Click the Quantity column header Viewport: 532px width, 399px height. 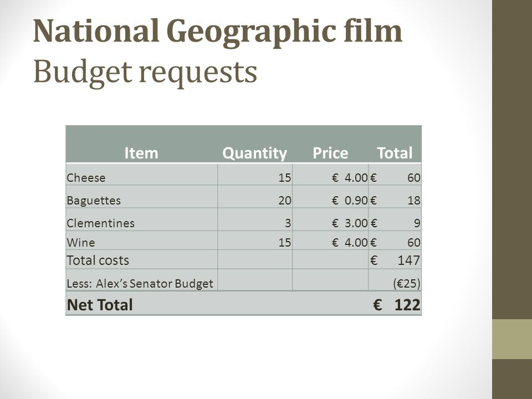point(254,154)
